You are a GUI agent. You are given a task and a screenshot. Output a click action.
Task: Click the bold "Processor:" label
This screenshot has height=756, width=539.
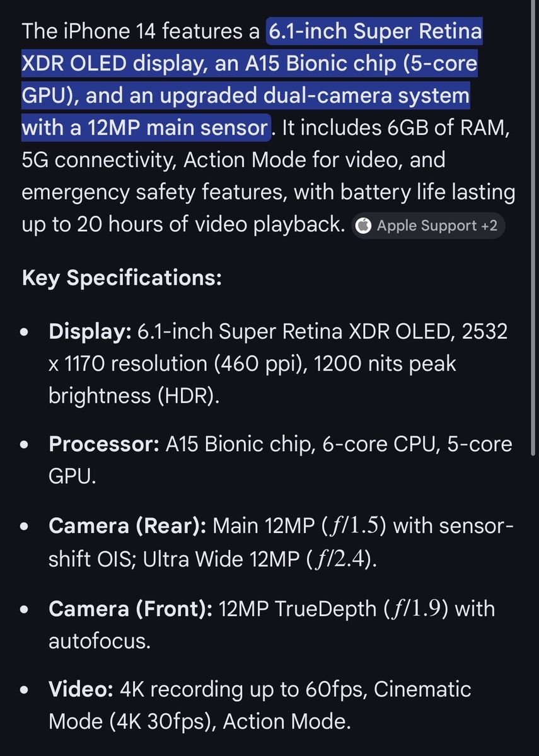point(104,444)
